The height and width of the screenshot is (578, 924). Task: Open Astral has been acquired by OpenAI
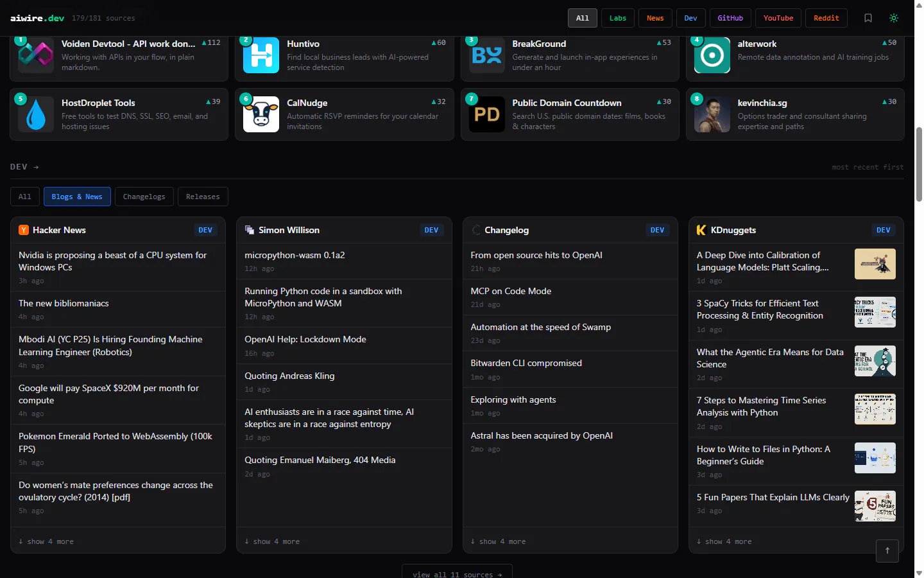point(542,435)
